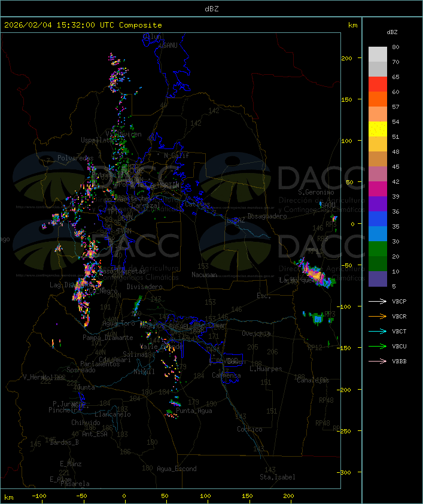Click the 'Chihuido' map label
423x504 pixels.
tap(86, 423)
